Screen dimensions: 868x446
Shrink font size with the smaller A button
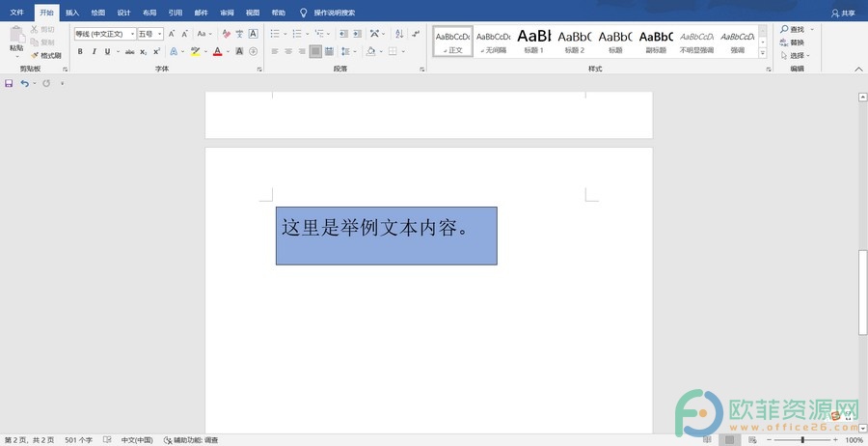[185, 34]
